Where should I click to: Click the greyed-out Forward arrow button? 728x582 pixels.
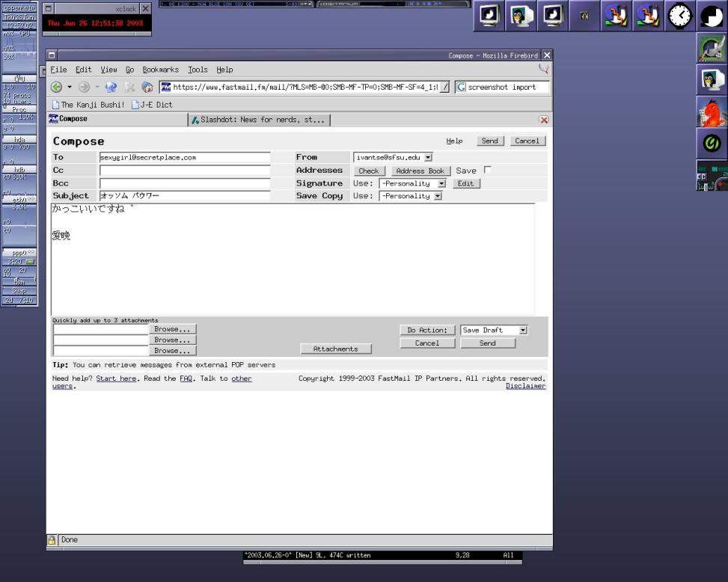(84, 87)
